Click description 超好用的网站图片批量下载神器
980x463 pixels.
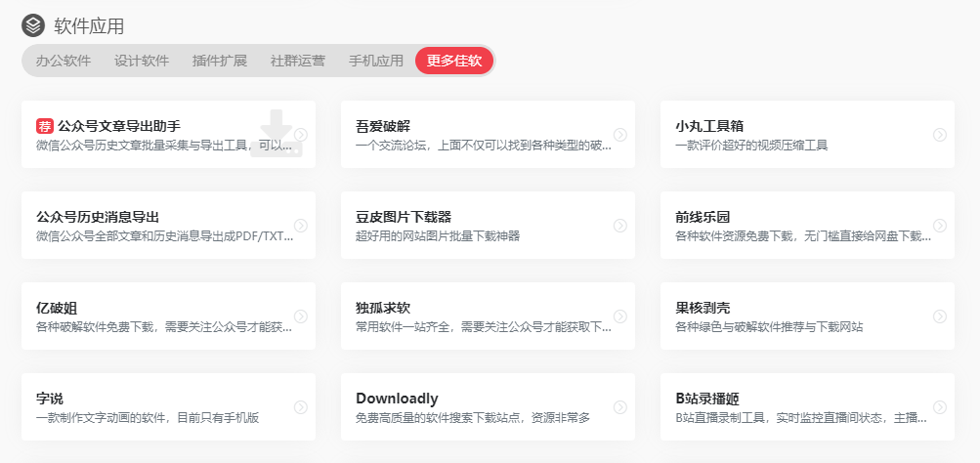(x=438, y=236)
